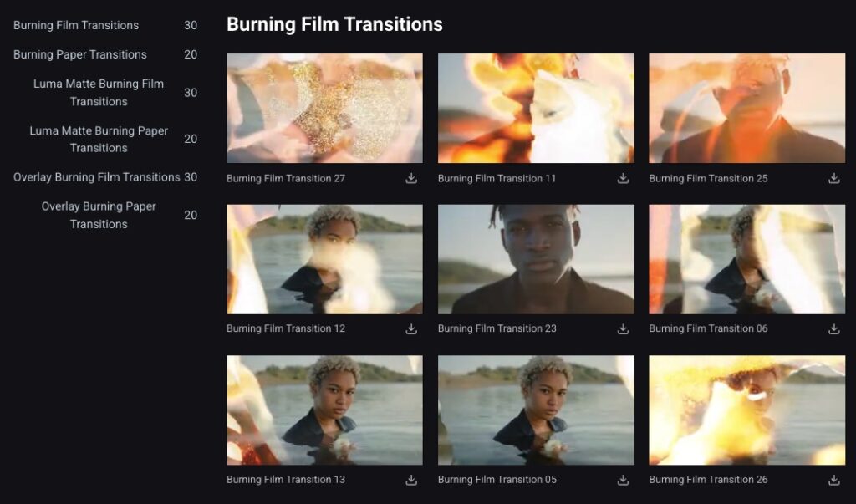Screen dimensions: 856x504
Task: Download Burning Film Transition 27
Action: 411,179
